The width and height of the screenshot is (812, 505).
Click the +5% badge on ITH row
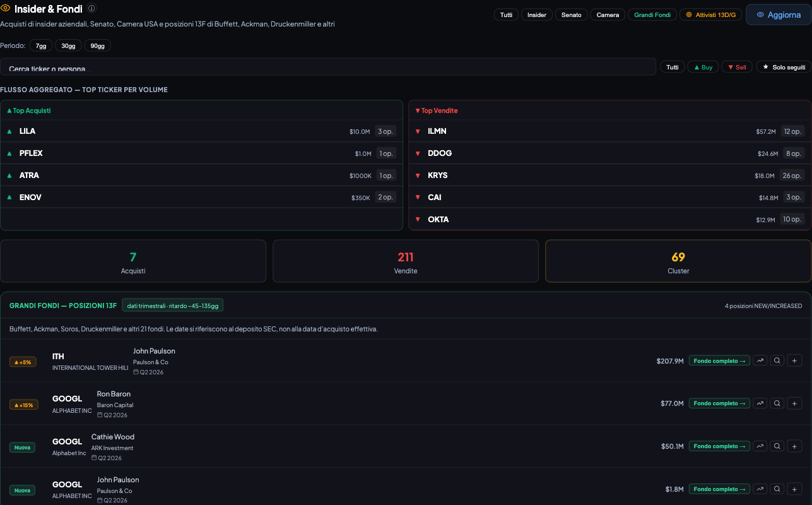click(24, 362)
